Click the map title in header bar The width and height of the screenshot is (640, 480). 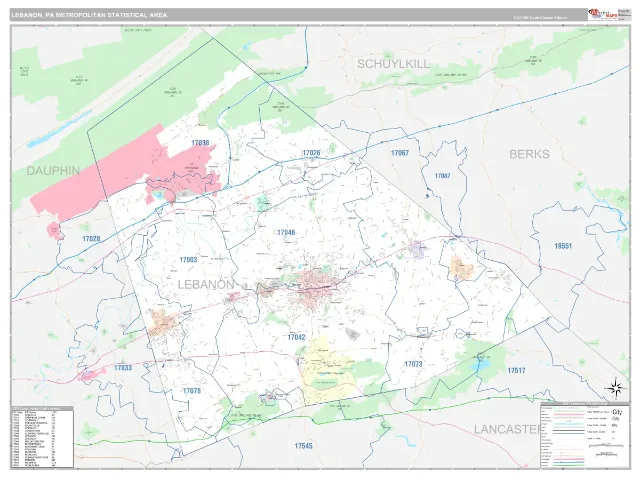pyautogui.click(x=89, y=15)
